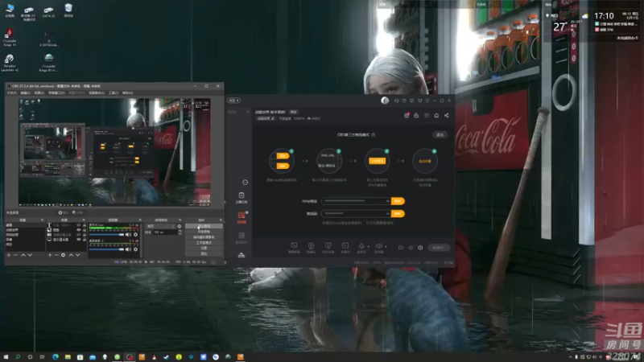Select the highlighted orange icon in Douyu left sidebar
Image resolution: width=644 pixels, height=362 pixels.
[x=242, y=216]
